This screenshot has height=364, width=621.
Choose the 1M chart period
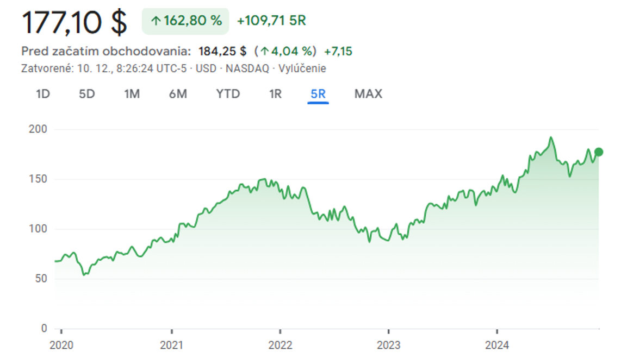click(132, 94)
